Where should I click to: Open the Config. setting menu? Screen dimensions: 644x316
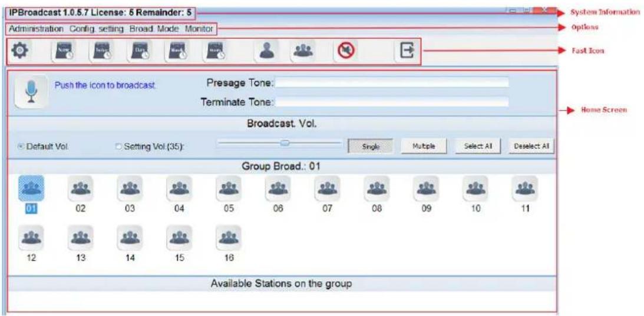click(x=97, y=29)
